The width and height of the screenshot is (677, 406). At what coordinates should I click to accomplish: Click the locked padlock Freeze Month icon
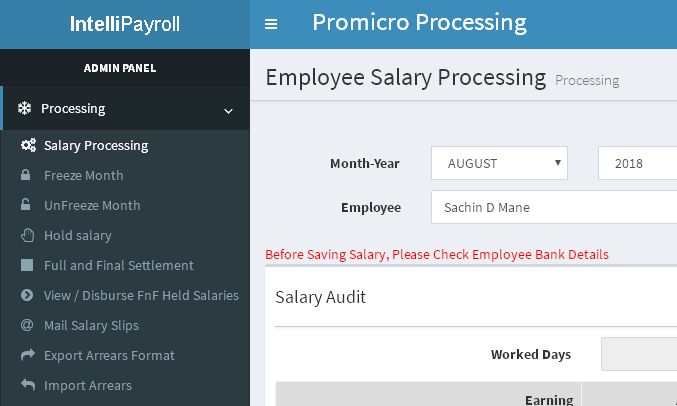25,175
